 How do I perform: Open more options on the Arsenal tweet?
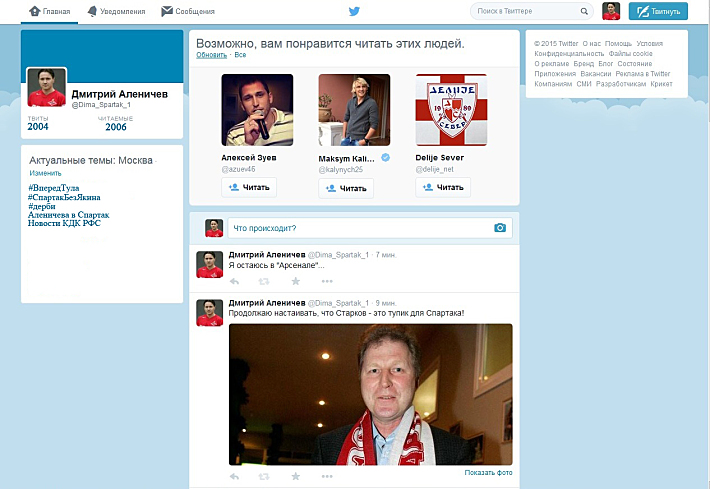pos(326,281)
